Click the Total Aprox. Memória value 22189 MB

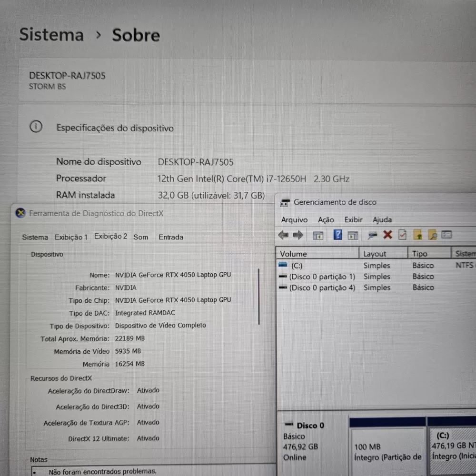[x=129, y=338]
